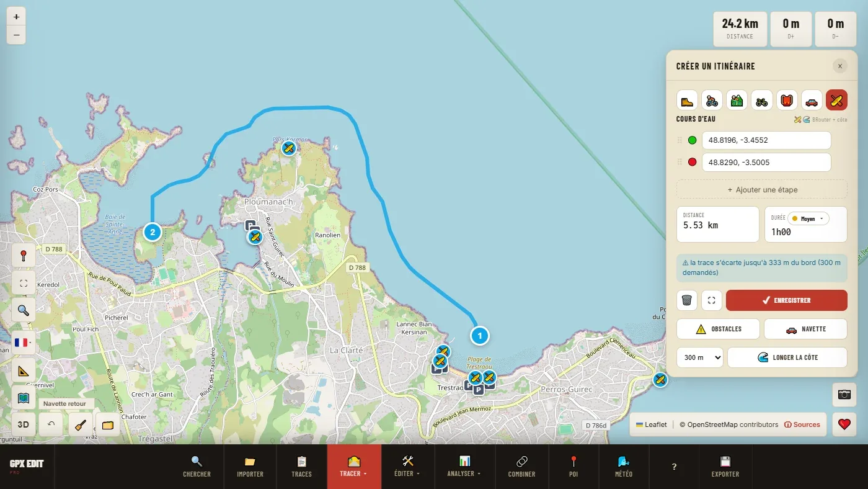This screenshot has width=868, height=489.
Task: Toggle the heart favorite button
Action: pyautogui.click(x=844, y=424)
